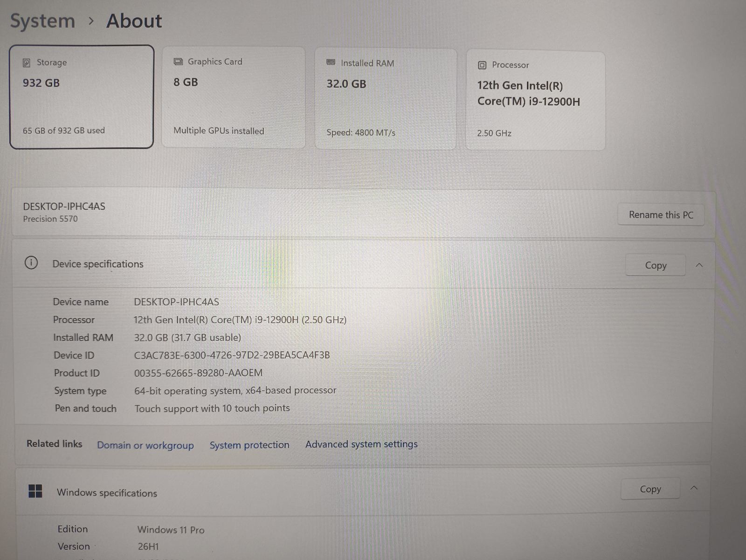Viewport: 746px width, 560px height.
Task: Open Advanced system settings link
Action: click(361, 444)
